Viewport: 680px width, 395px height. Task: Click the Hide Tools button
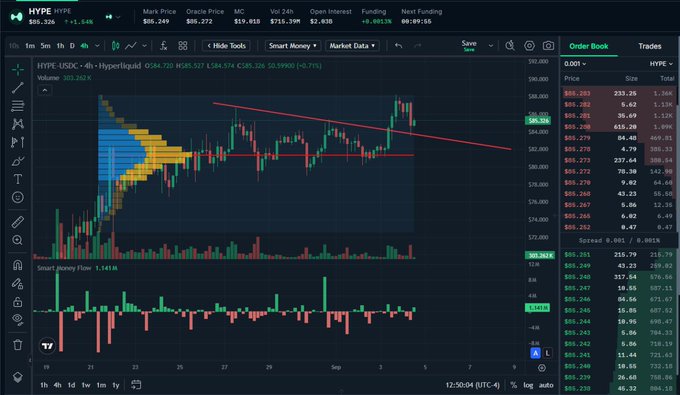(226, 46)
